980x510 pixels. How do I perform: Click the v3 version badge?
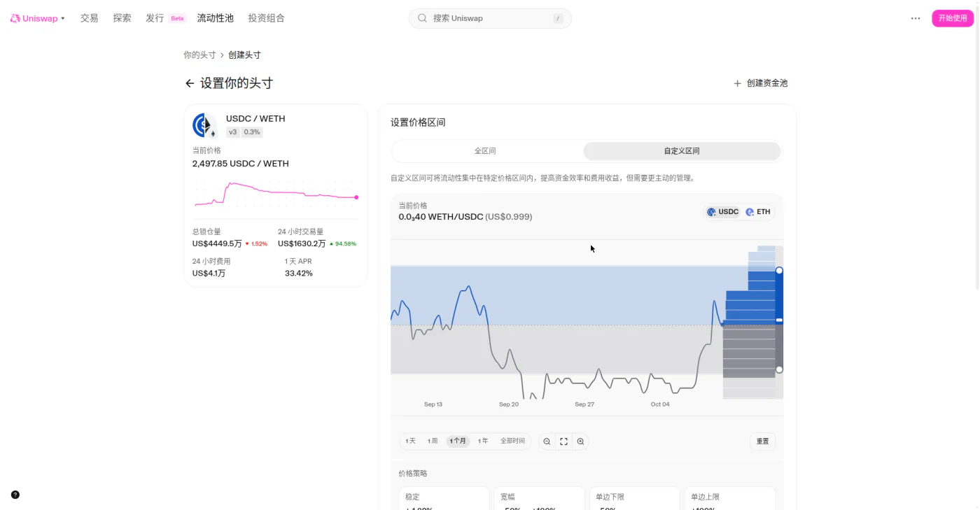tap(233, 132)
